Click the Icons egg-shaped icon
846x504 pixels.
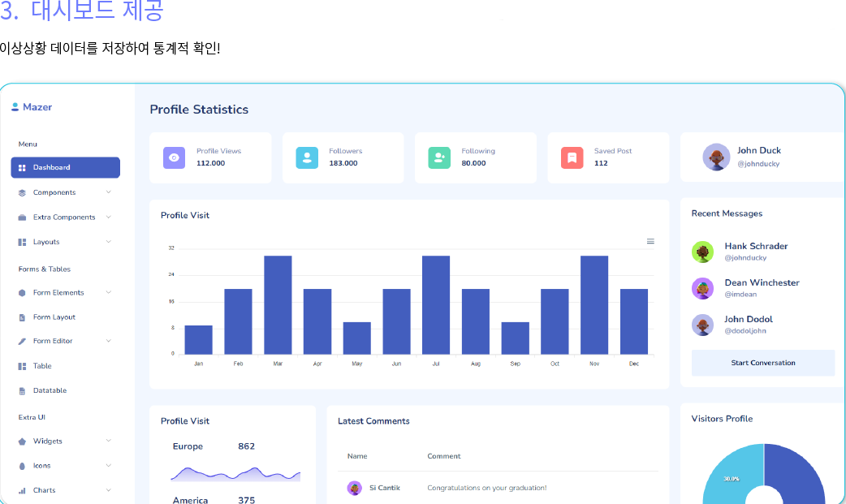point(22,466)
